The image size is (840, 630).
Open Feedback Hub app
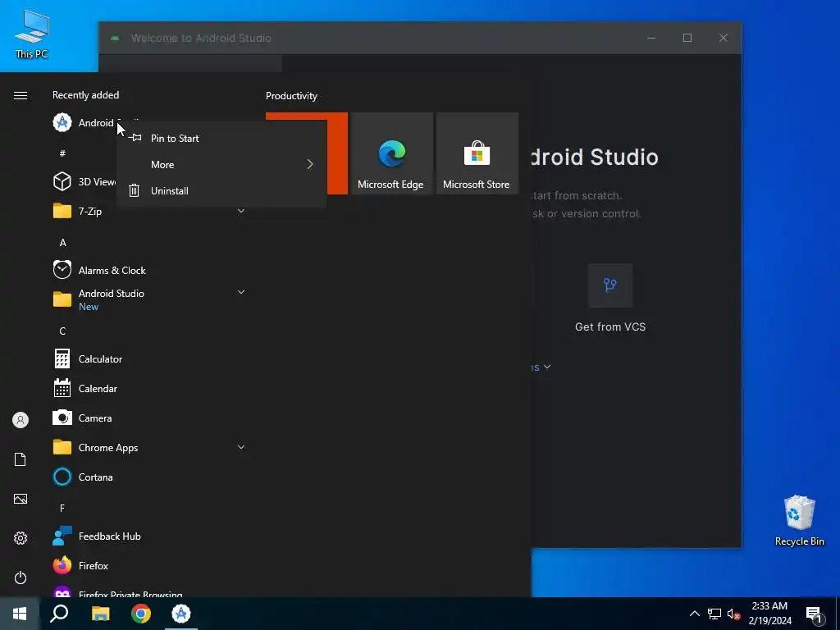150,536
